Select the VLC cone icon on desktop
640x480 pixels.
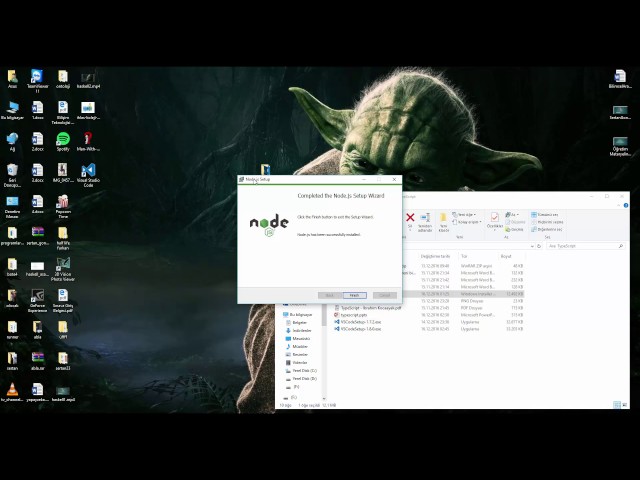pos(12,392)
